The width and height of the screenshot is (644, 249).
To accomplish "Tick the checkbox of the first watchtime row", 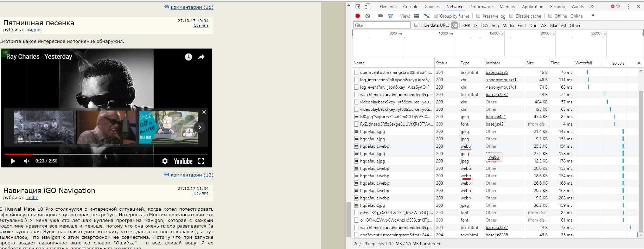I will (x=356, y=94).
